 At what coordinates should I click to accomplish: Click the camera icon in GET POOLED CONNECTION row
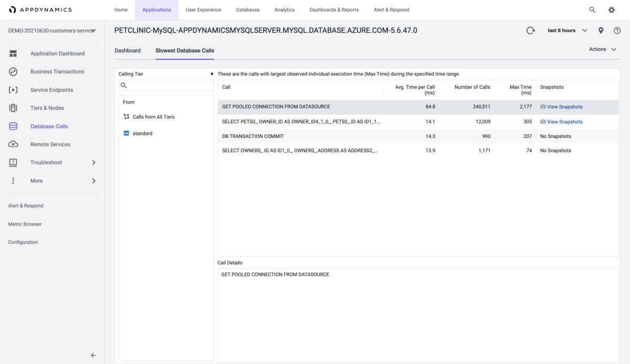(x=543, y=107)
